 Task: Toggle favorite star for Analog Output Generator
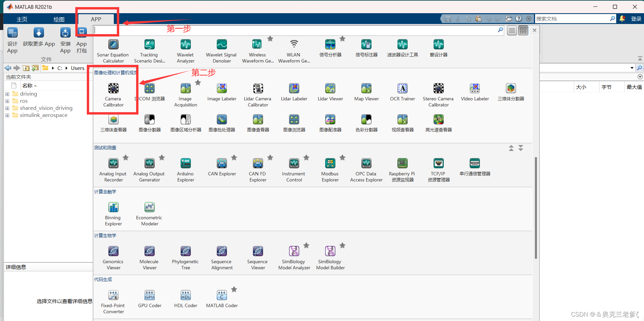pos(162,158)
